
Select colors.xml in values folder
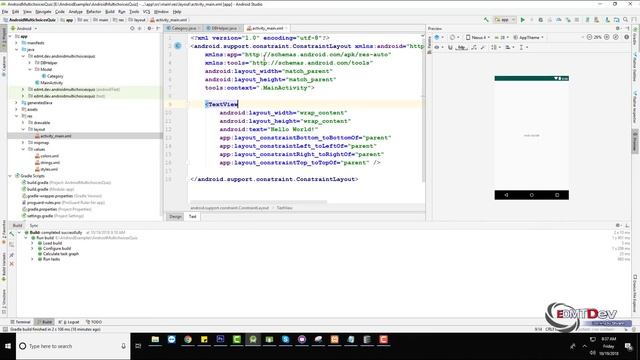point(49,156)
